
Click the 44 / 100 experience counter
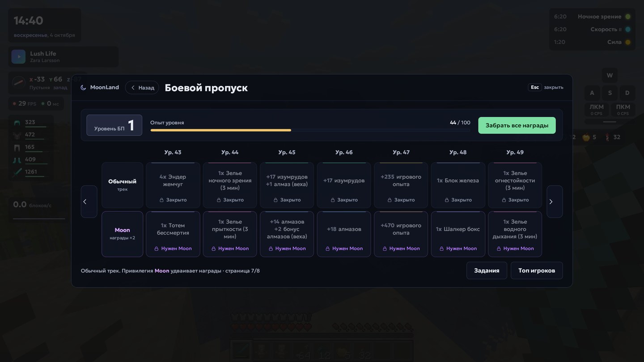click(460, 122)
